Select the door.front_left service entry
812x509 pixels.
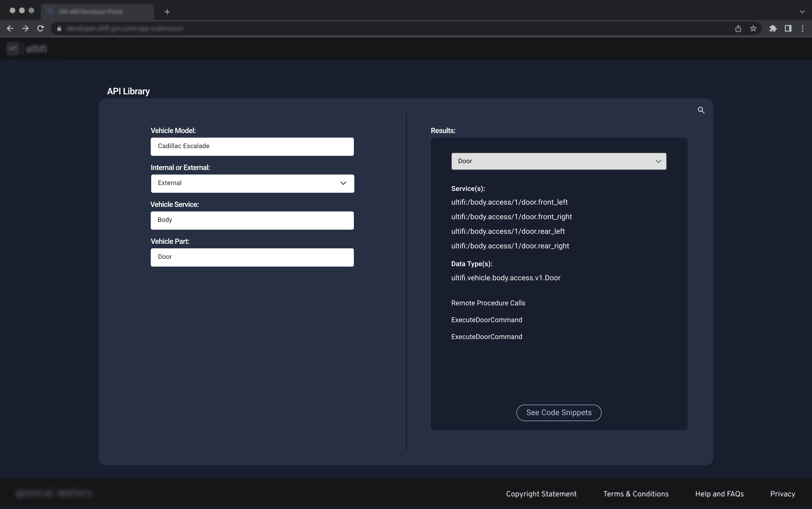pos(509,202)
